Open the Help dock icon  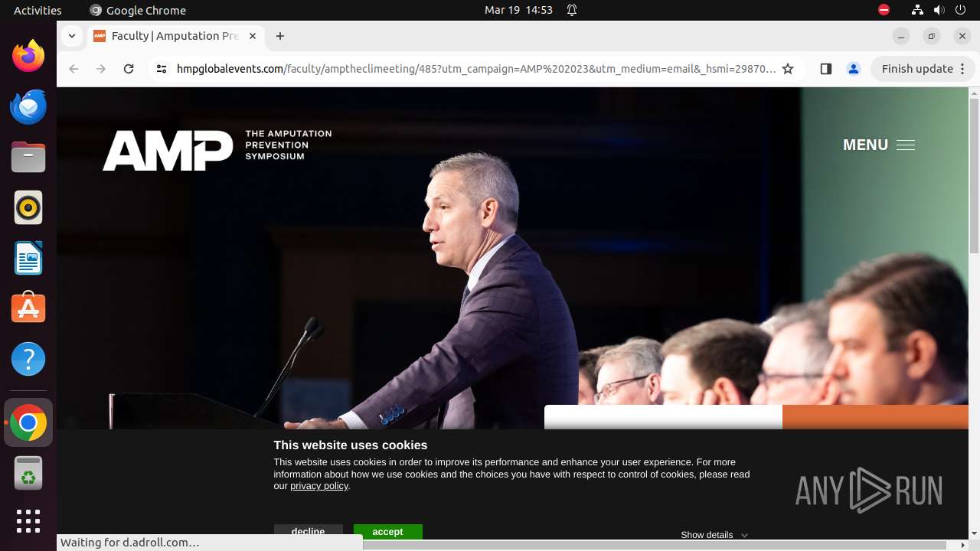pyautogui.click(x=28, y=359)
